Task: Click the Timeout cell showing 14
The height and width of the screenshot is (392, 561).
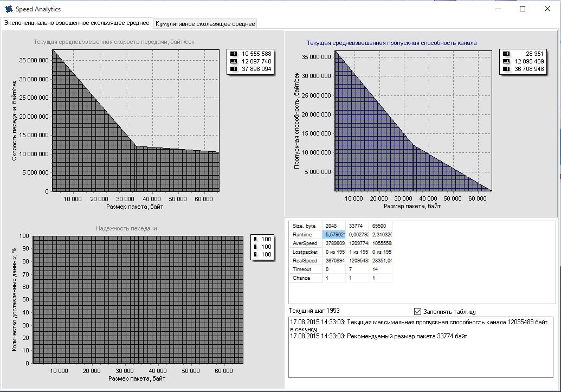Action: (381, 269)
